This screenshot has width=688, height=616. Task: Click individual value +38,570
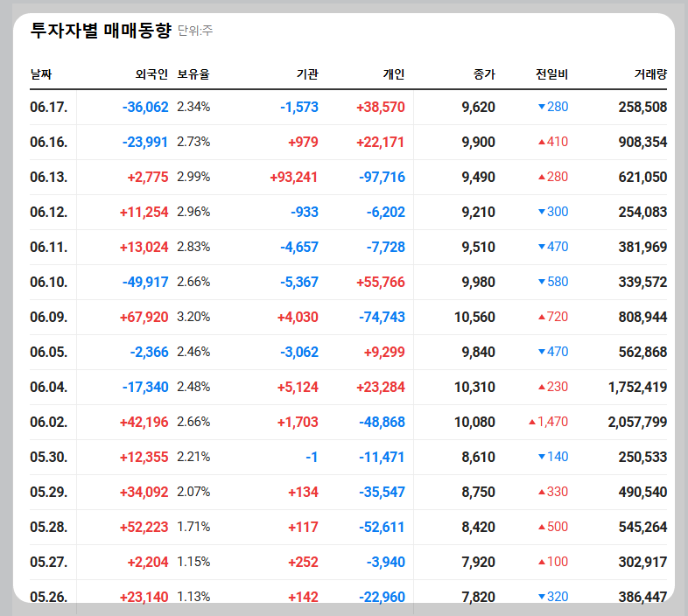381,107
